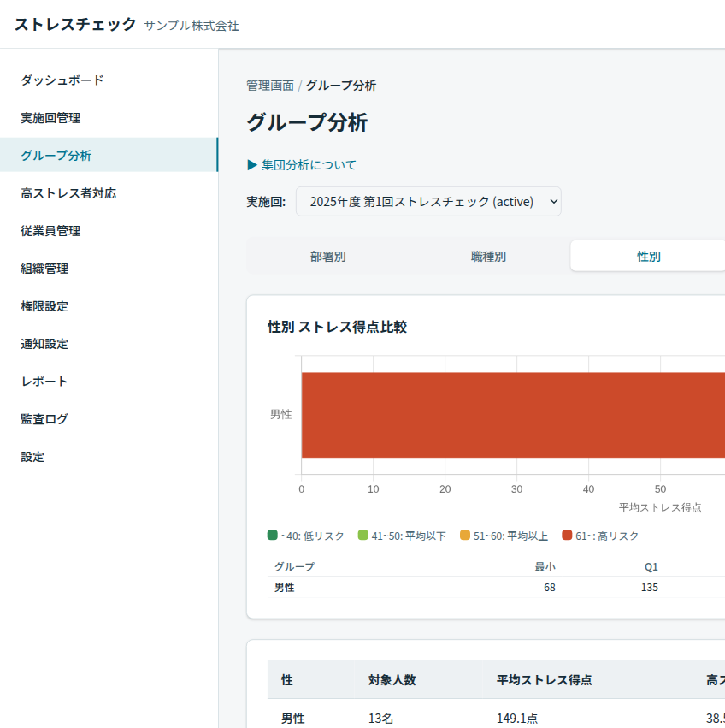The height and width of the screenshot is (728, 725).
Task: Open 通知設定 page
Action: tap(44, 344)
